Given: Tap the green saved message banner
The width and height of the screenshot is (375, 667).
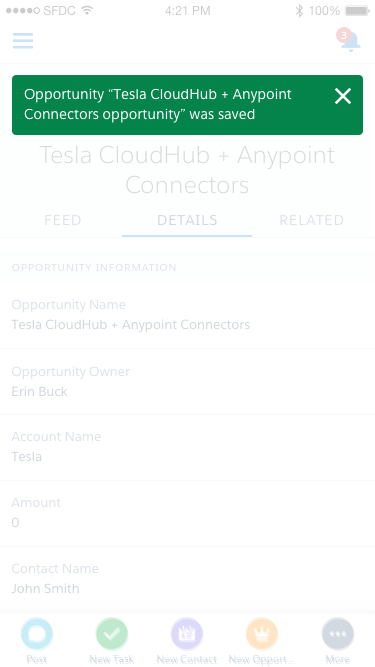Looking at the screenshot, I should (188, 105).
